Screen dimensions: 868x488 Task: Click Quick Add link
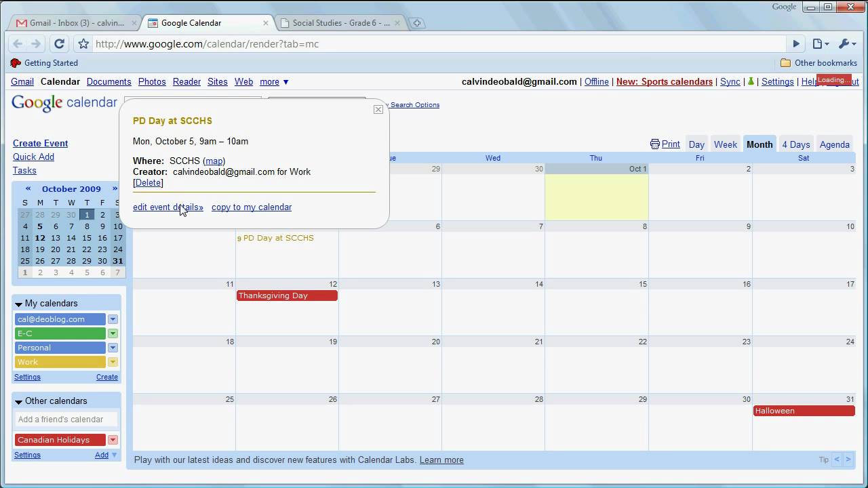coord(33,157)
